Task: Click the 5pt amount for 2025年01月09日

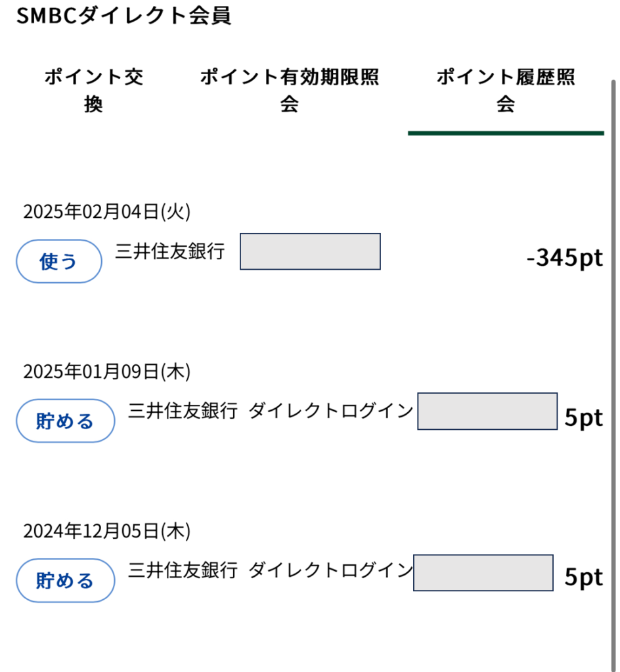Action: click(x=584, y=417)
